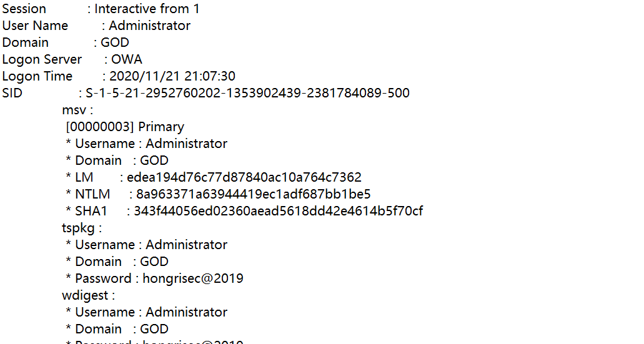Click the "msv :" section heading
The image size is (644, 344).
77,110
